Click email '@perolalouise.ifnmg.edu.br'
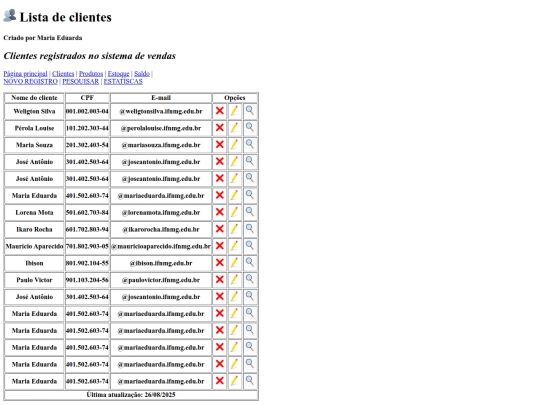The image size is (540, 405). (161, 128)
